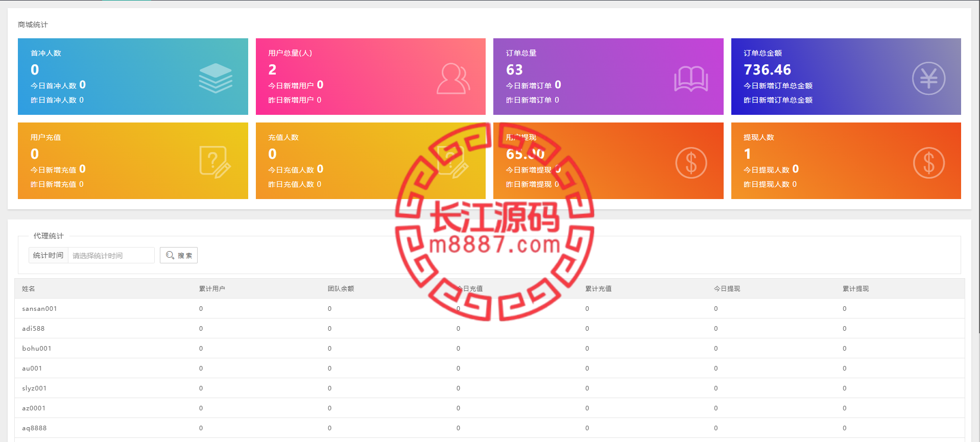
Task: Select the slyz001 agent row name
Action: pyautogui.click(x=34, y=388)
